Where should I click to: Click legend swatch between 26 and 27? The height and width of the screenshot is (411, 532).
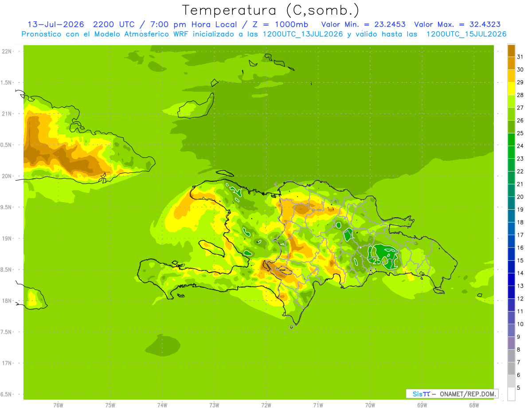pos(511,114)
